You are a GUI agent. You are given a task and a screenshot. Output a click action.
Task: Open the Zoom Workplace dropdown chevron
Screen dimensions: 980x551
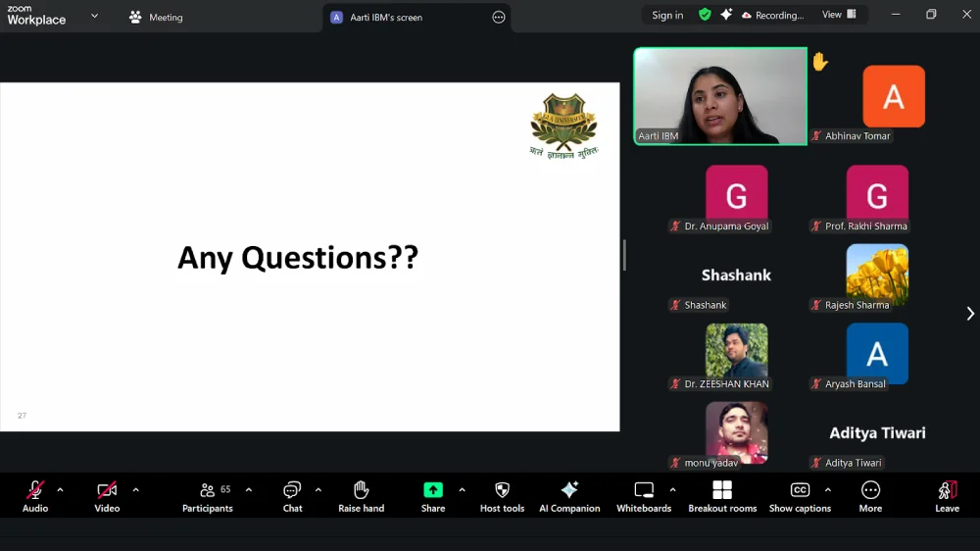pos(94,16)
